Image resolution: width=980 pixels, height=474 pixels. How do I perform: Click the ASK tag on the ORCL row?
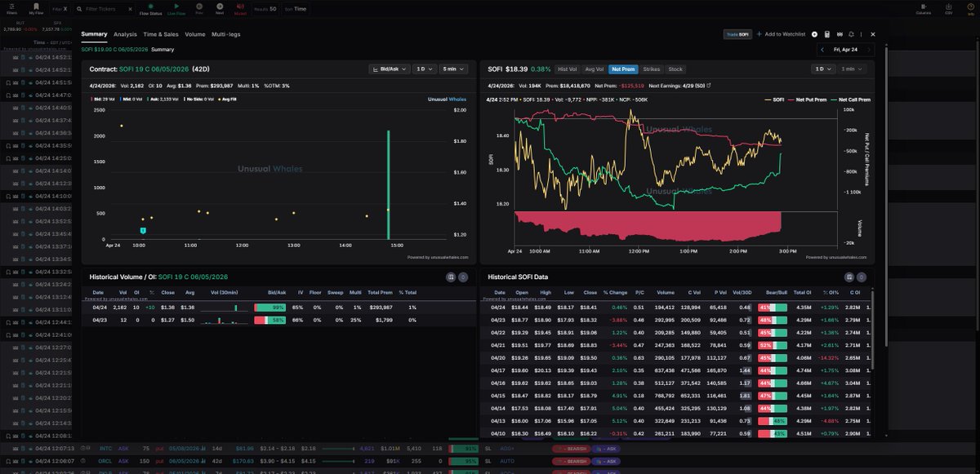[607, 461]
